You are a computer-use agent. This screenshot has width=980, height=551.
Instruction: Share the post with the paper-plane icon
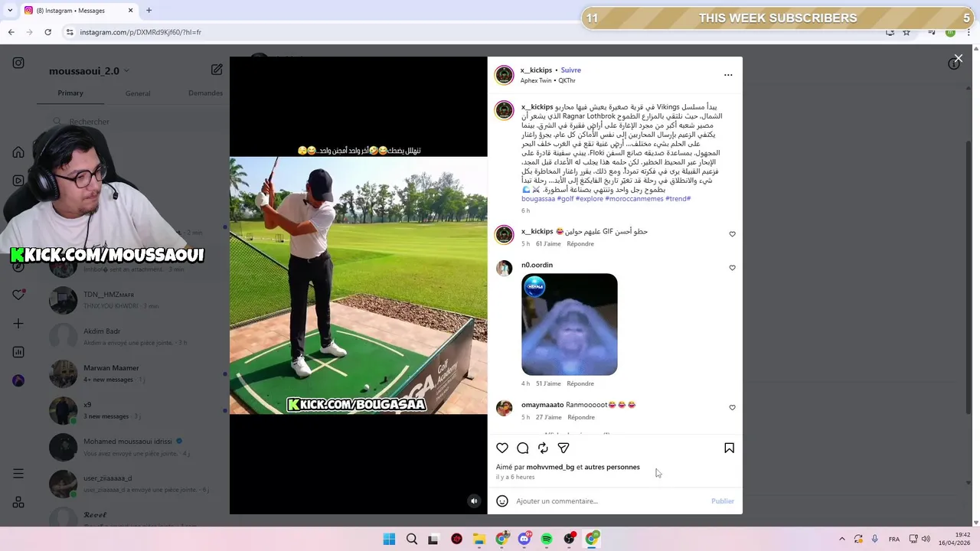pos(563,448)
